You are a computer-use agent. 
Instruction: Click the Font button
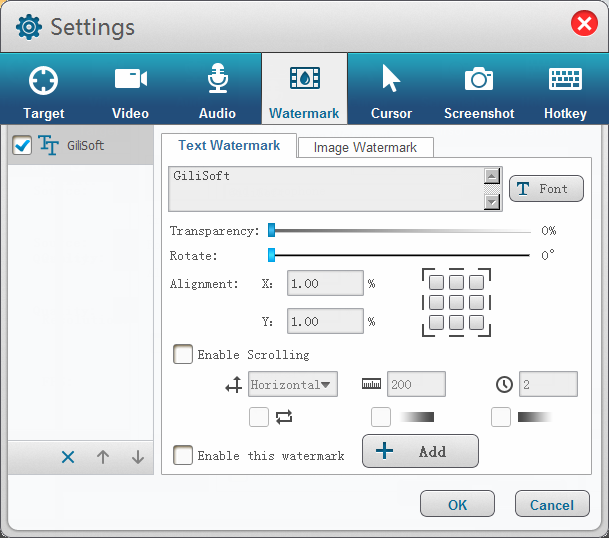point(546,188)
